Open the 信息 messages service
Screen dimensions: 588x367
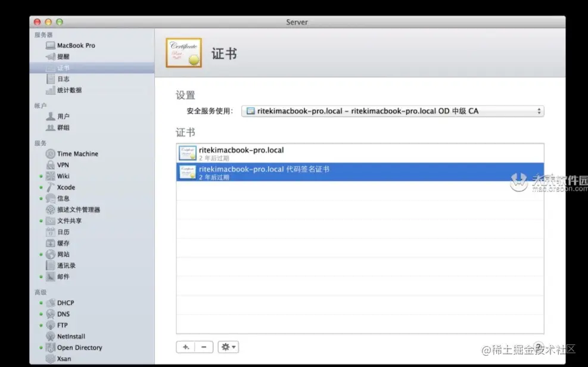[x=58, y=198]
